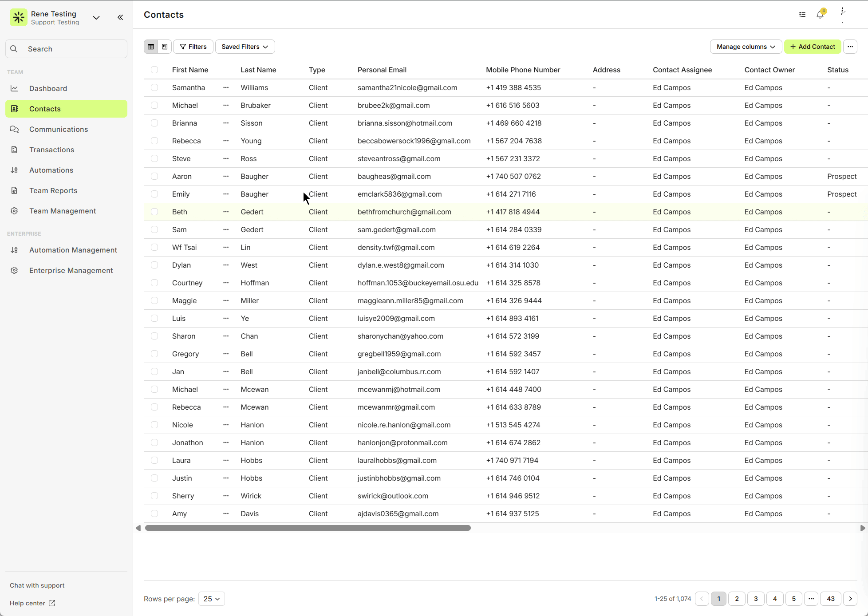The height and width of the screenshot is (616, 868).
Task: Click the Add Contact button
Action: click(x=812, y=47)
